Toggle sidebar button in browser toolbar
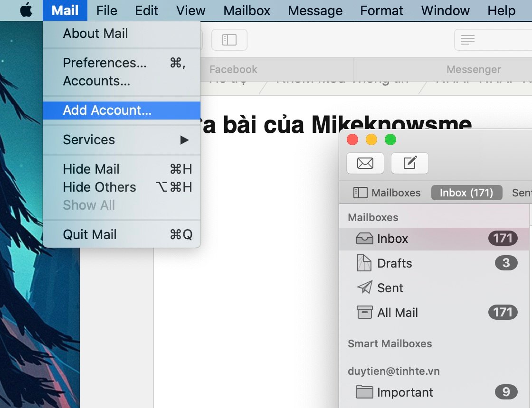Screen dimensions: 532x408 [x=229, y=40]
